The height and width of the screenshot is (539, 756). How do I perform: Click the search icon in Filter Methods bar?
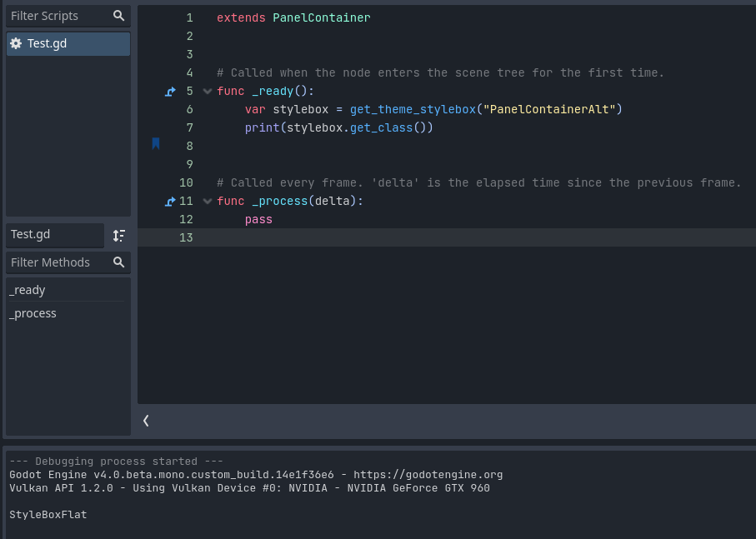pyautogui.click(x=118, y=262)
